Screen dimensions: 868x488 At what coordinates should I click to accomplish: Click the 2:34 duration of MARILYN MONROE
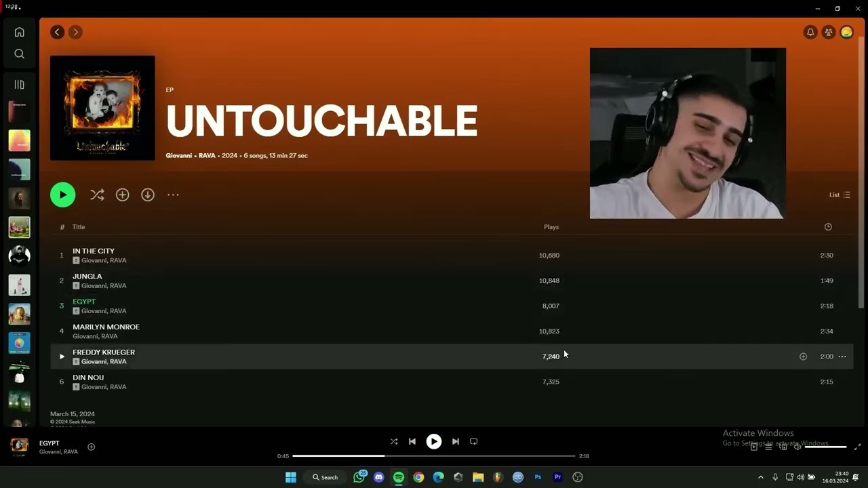(827, 331)
